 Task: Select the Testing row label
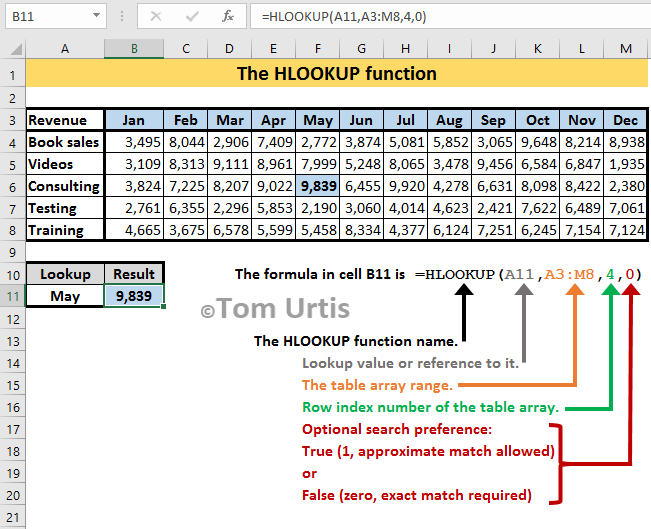[x=65, y=208]
